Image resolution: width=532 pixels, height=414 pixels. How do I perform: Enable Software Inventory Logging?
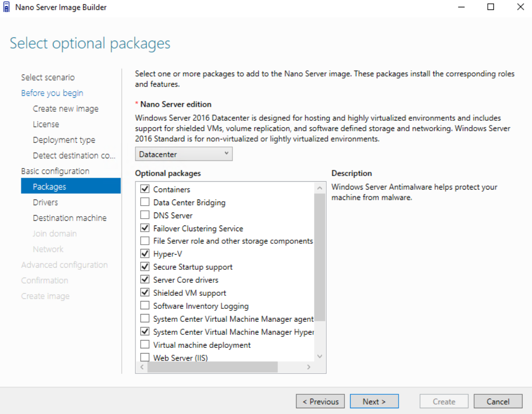pos(145,306)
